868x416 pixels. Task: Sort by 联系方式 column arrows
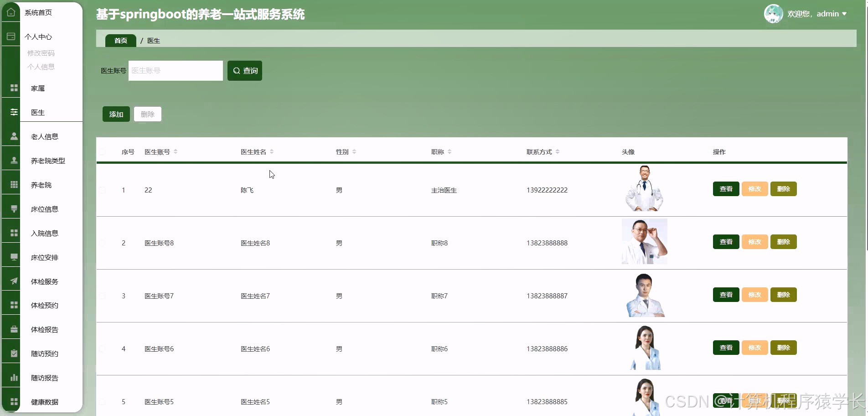(x=558, y=152)
